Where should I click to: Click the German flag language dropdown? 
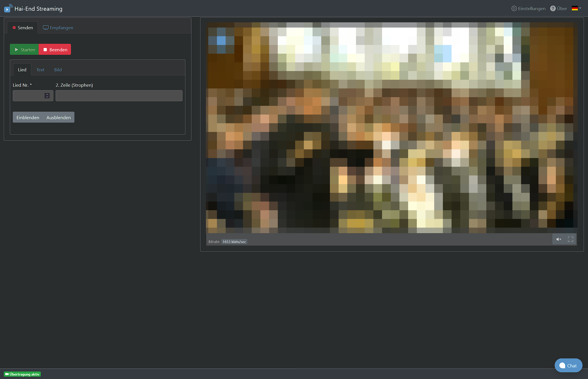click(x=576, y=8)
